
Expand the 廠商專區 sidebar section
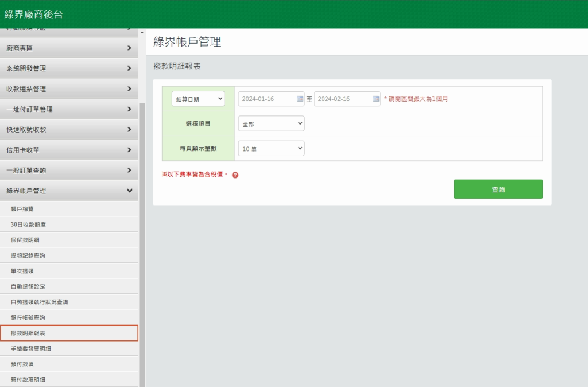point(69,48)
